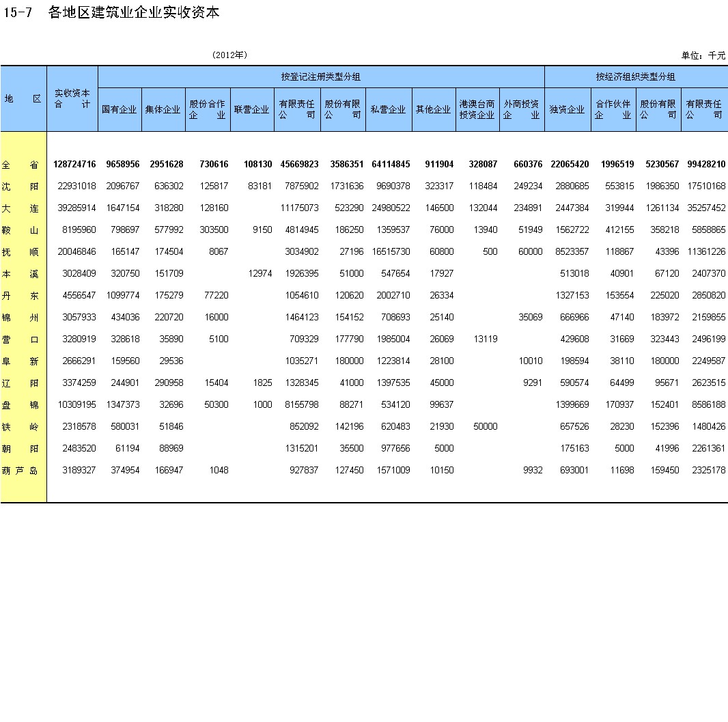This screenshot has height=722, width=728.
Task: Click the '单位：千元' unit label
Action: (x=703, y=56)
